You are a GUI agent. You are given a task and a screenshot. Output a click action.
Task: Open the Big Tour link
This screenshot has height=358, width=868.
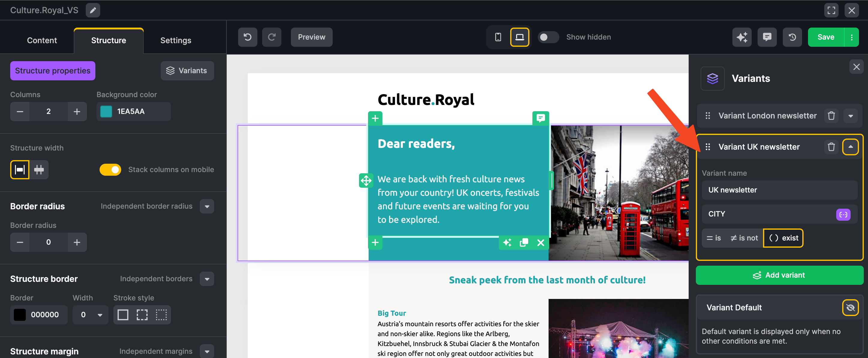(x=391, y=313)
